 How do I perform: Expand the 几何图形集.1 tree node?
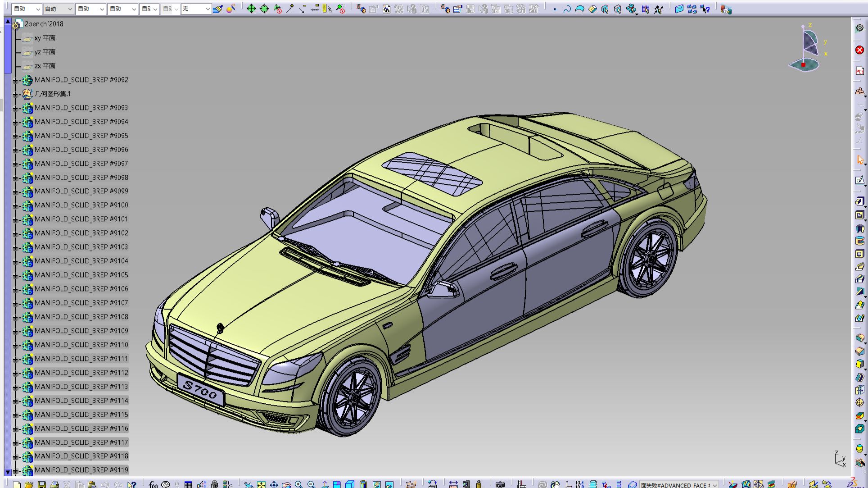[16, 94]
